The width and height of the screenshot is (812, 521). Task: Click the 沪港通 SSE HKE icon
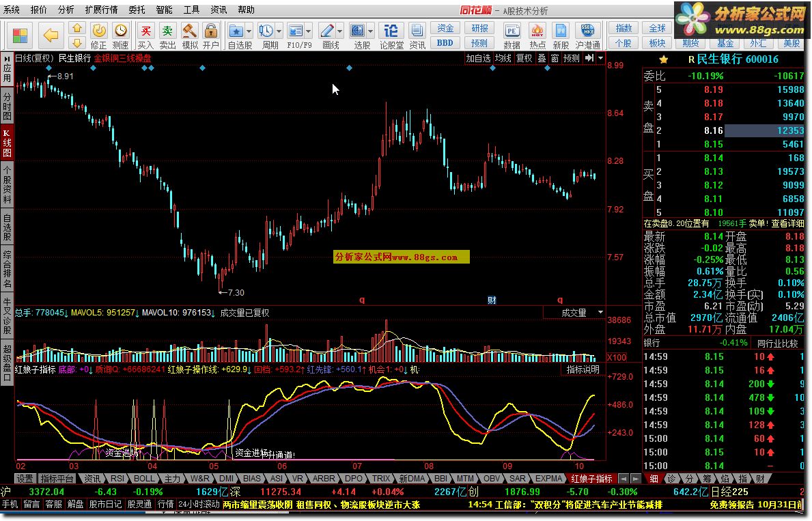[588, 36]
